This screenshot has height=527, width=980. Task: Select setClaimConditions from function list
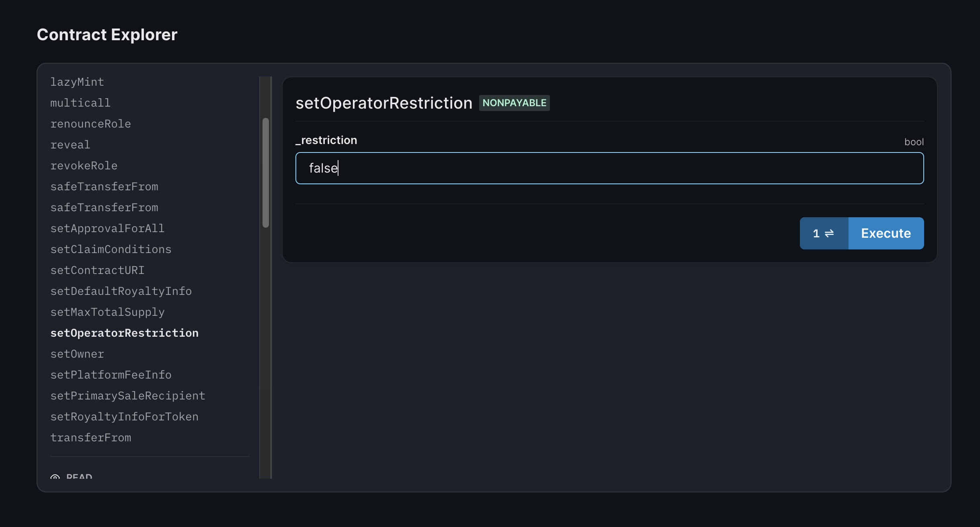pos(111,249)
